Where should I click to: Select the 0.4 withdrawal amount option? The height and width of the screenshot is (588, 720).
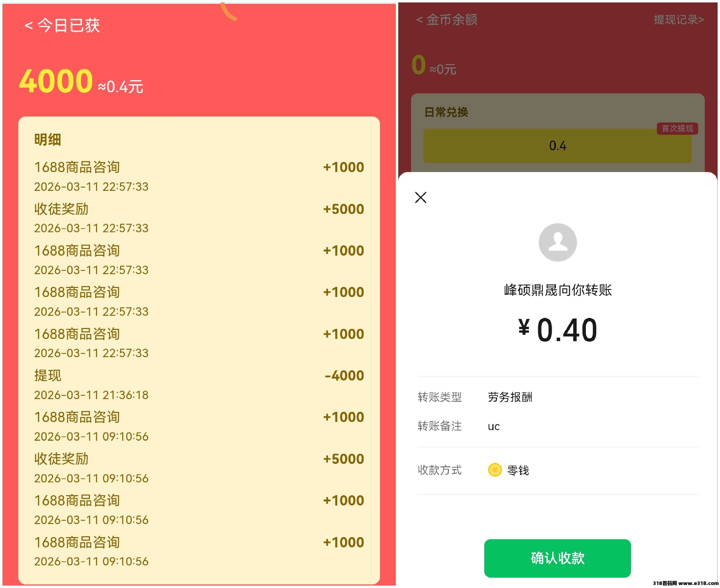click(557, 146)
